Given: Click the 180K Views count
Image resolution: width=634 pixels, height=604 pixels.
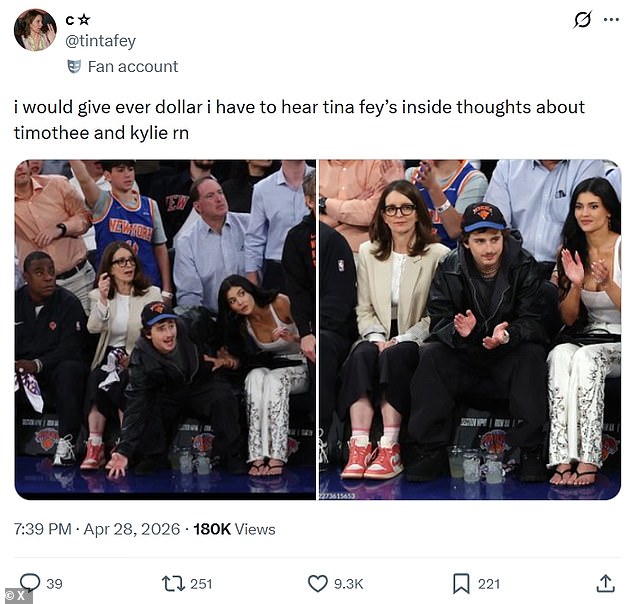Looking at the screenshot, I should point(235,529).
